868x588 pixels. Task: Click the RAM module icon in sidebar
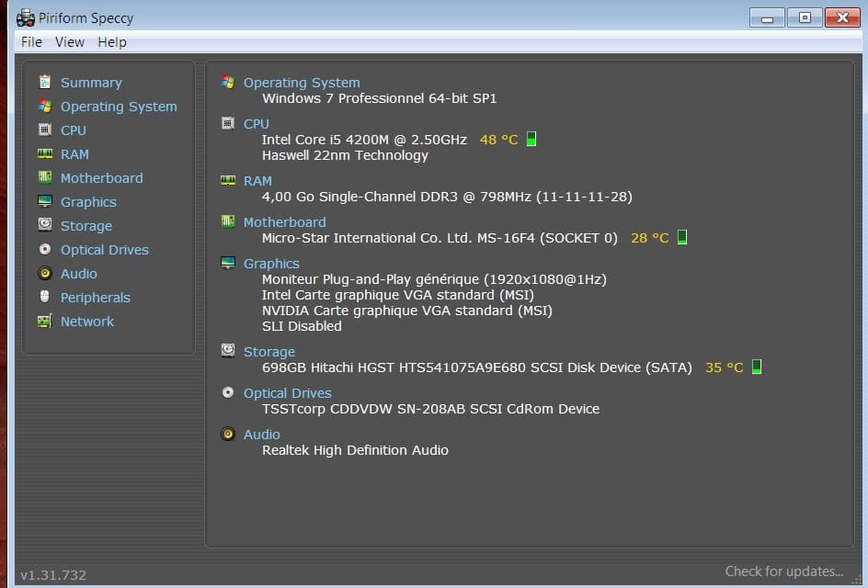coord(44,153)
